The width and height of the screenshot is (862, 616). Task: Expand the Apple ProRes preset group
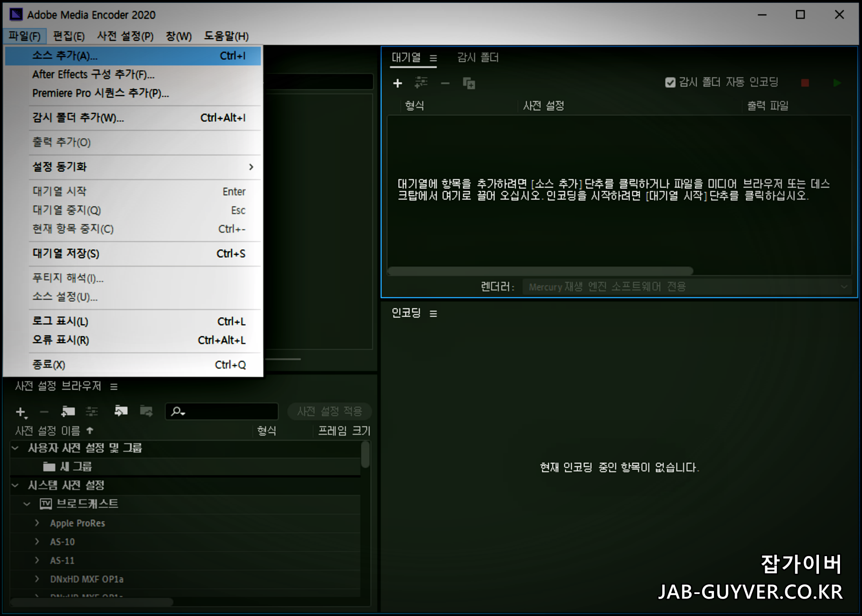37,523
